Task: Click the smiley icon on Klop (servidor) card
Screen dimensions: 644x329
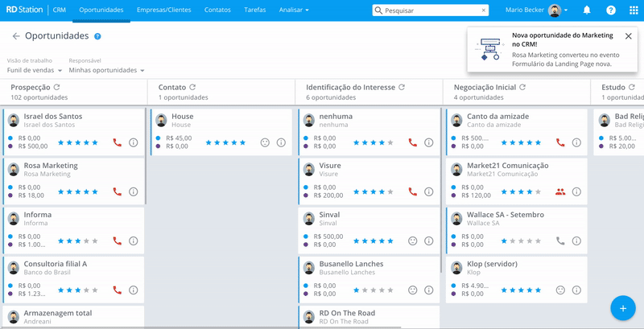Action: 560,290
